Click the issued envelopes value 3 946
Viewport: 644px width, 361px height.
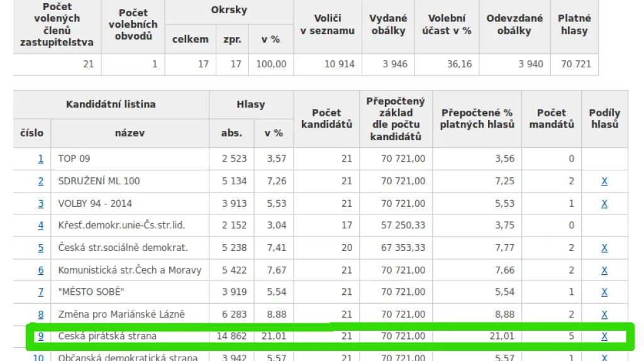[x=395, y=65]
